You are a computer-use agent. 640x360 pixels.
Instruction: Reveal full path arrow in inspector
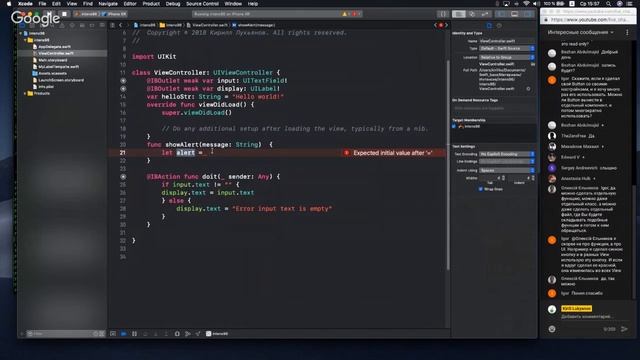(x=528, y=89)
